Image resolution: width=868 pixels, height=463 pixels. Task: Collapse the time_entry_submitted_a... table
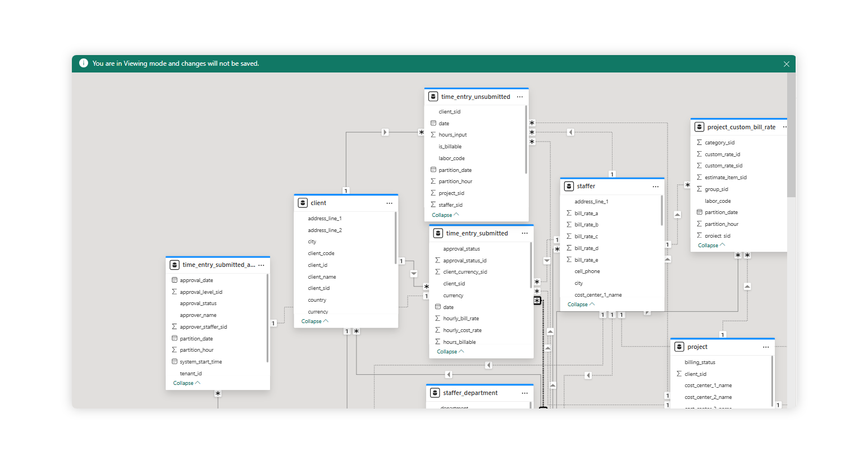[x=187, y=383]
